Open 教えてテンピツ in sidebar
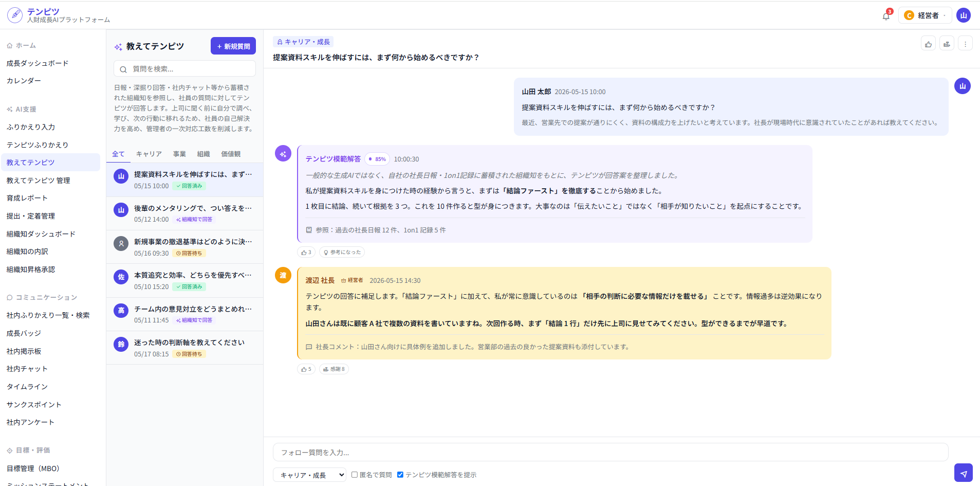 pyautogui.click(x=51, y=163)
